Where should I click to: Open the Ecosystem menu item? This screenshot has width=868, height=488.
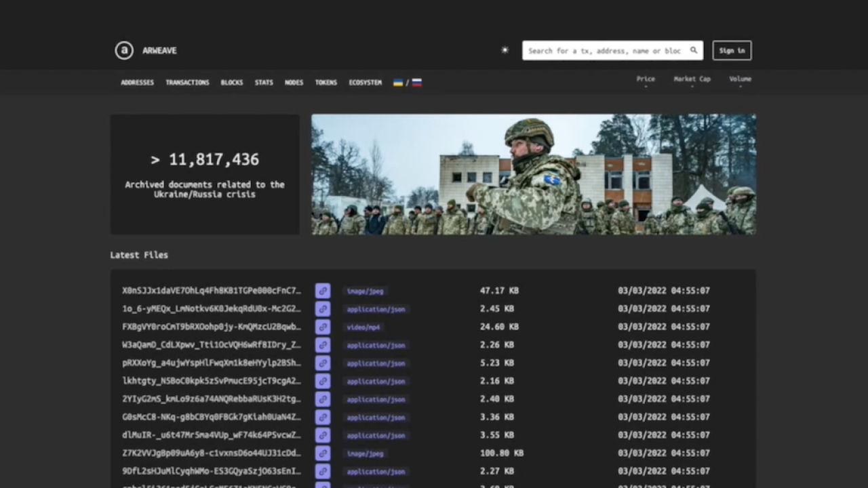[366, 83]
